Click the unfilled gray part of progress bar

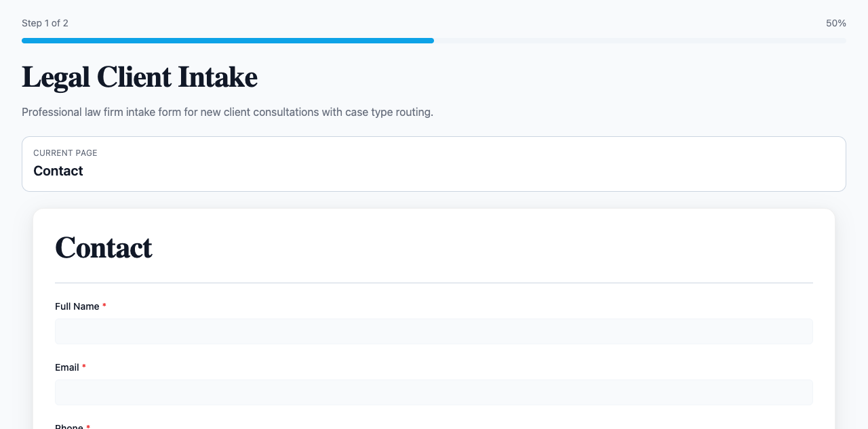(639, 41)
